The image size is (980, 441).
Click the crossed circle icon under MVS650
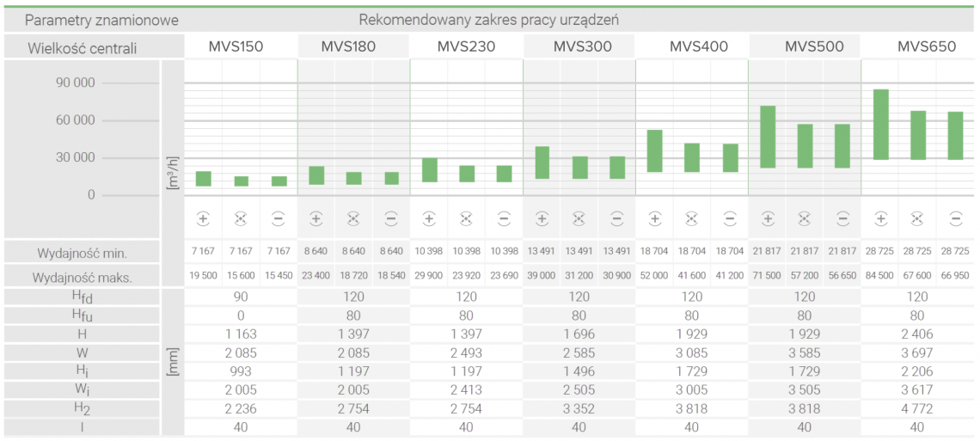(918, 218)
